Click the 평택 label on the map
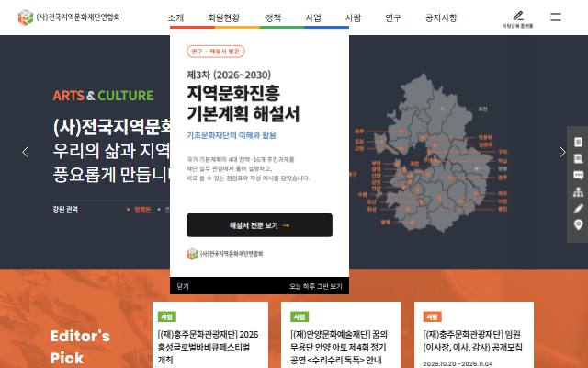 tap(385, 223)
